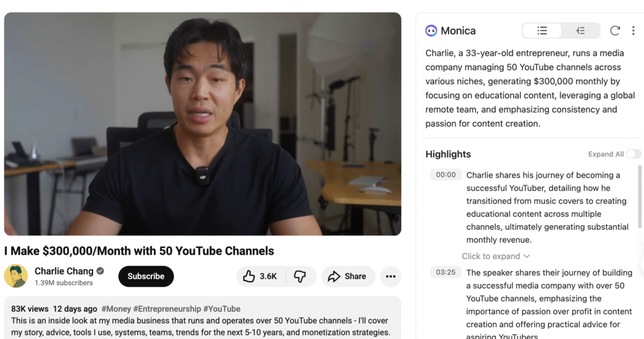Open Monica panel more options menu
Image resolution: width=644 pixels, height=339 pixels.
tap(633, 31)
